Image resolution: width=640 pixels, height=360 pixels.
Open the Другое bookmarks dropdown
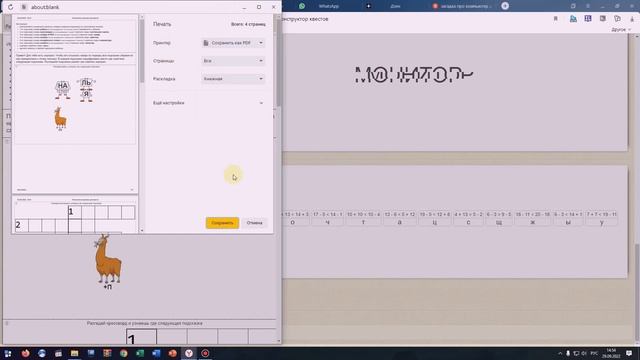coord(621,30)
